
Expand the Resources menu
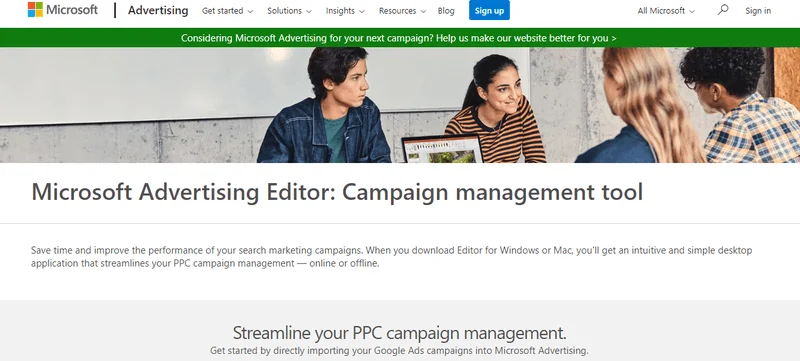(x=402, y=11)
